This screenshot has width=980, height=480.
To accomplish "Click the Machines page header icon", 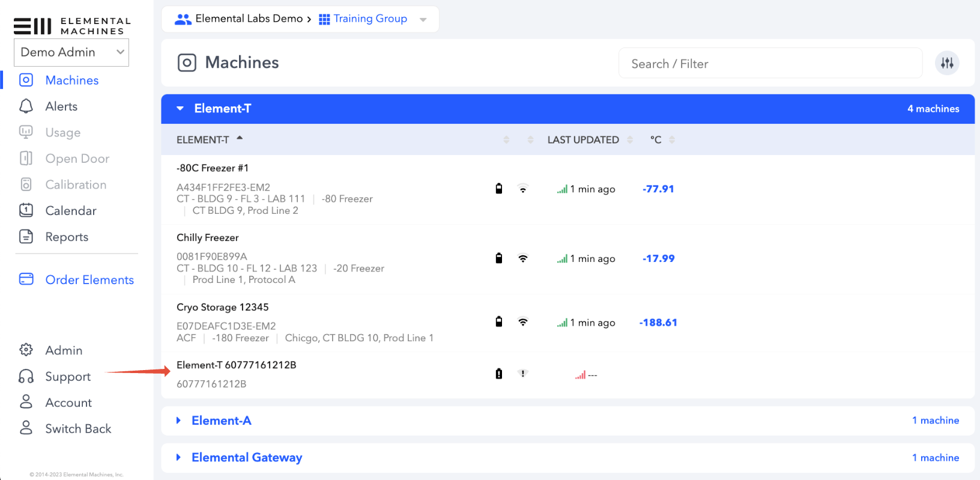I will pyautogui.click(x=187, y=62).
